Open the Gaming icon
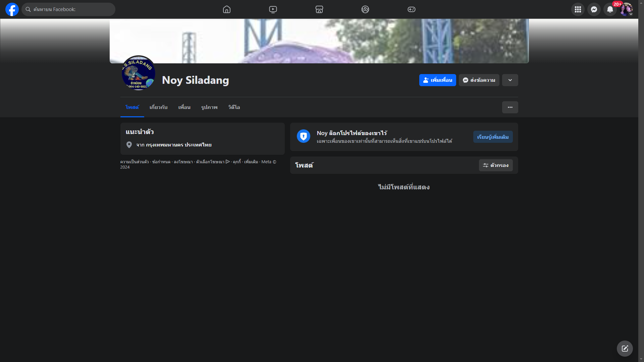Viewport: 644px width, 362px height. tap(412, 9)
